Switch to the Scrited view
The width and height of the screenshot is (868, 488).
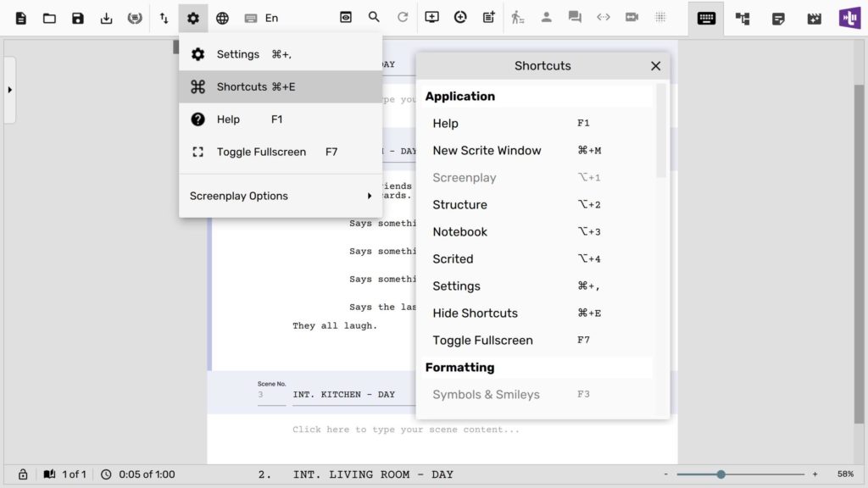[x=813, y=17]
